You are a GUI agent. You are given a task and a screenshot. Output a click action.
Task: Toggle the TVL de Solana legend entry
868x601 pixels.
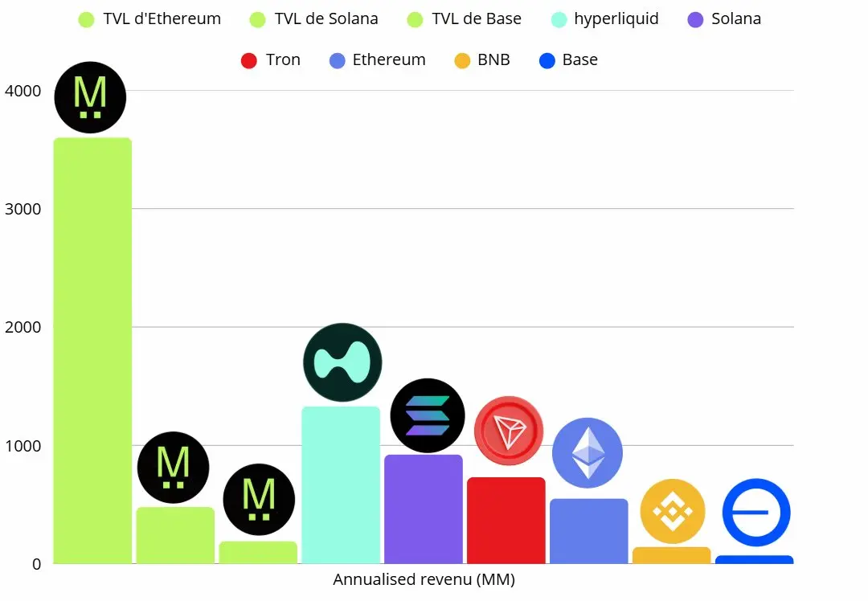314,18
